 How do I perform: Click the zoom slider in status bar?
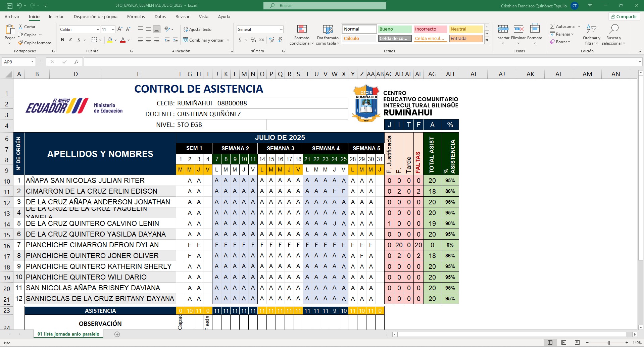tap(609, 343)
